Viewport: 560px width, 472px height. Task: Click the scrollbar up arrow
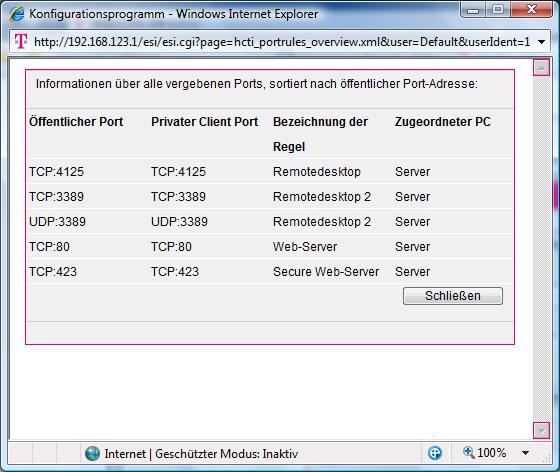[541, 67]
